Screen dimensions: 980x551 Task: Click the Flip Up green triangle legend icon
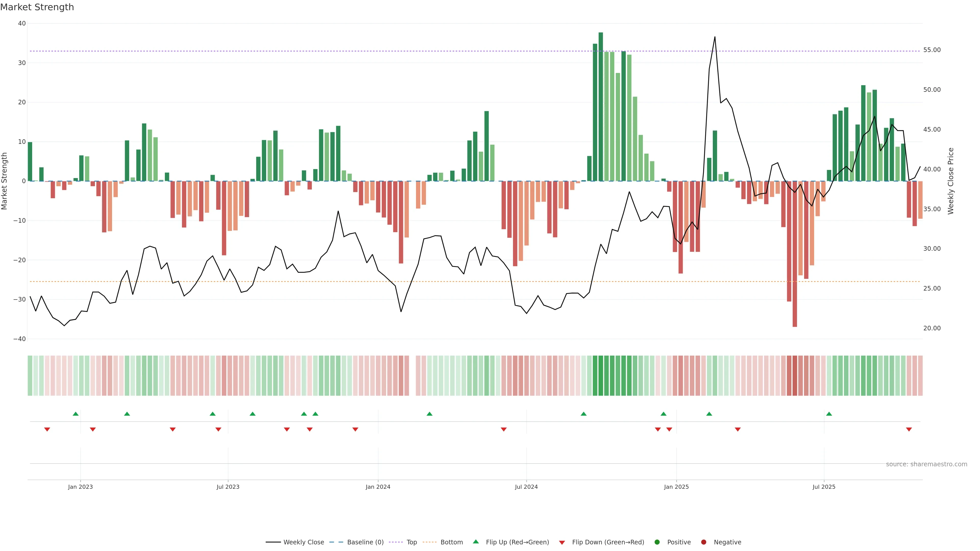pos(475,542)
